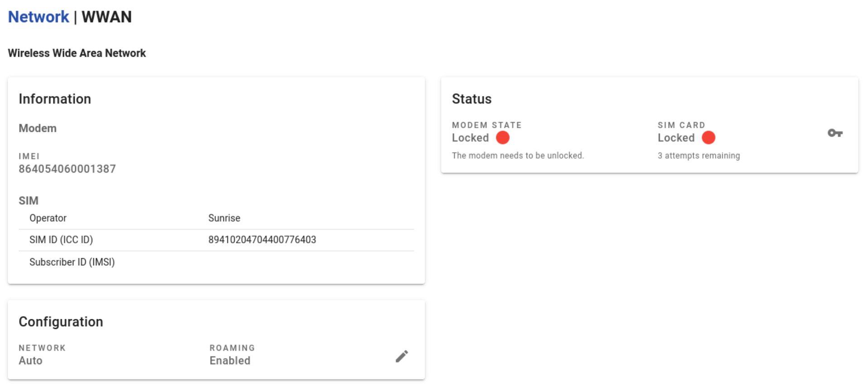Click 'The modem needs to be unlocked' message

[x=518, y=155]
